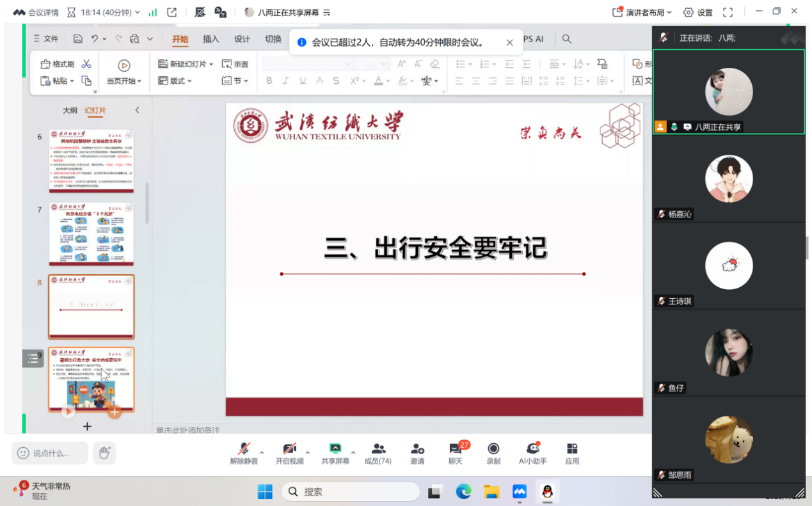812x506 pixels.
Task: Switch to the 设计 ribbon tab
Action: tap(242, 39)
